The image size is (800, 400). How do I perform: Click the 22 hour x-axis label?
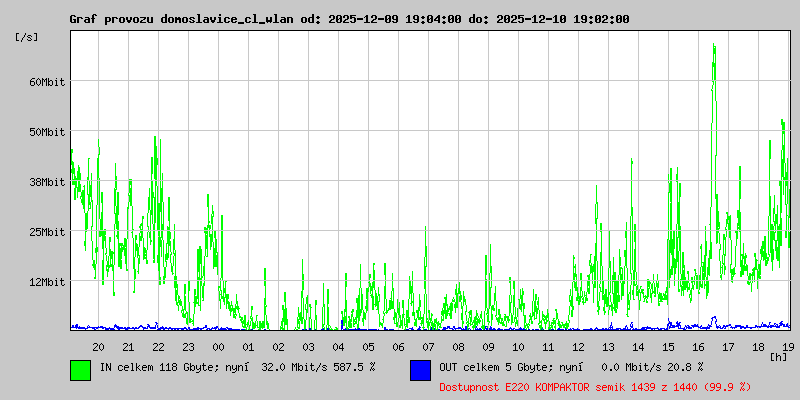click(x=159, y=347)
